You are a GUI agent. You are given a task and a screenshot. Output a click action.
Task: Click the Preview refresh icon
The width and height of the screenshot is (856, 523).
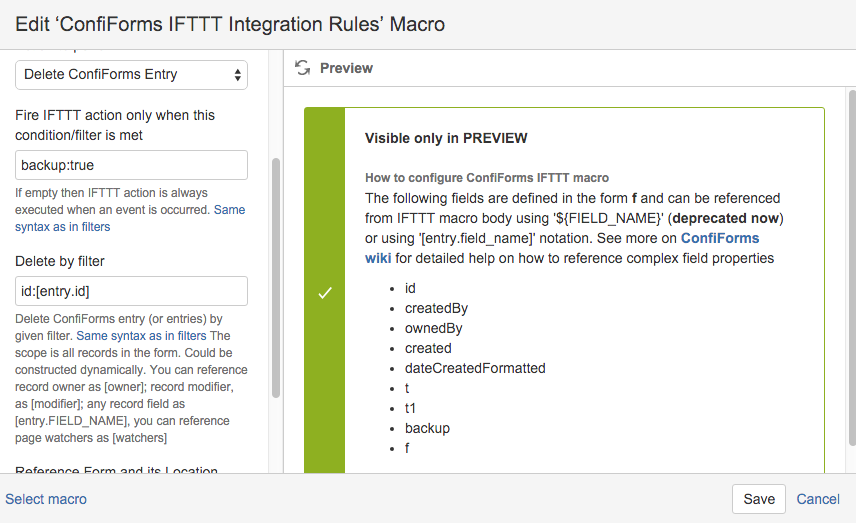tap(302, 68)
